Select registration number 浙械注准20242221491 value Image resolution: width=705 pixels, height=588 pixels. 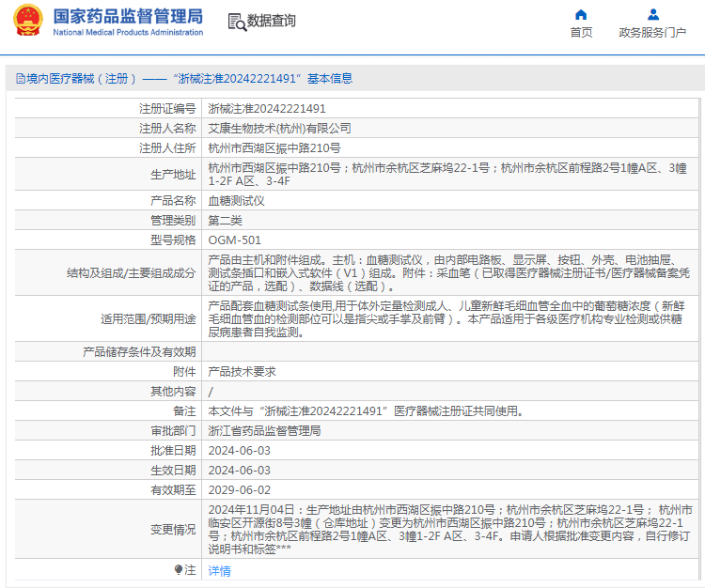267,109
